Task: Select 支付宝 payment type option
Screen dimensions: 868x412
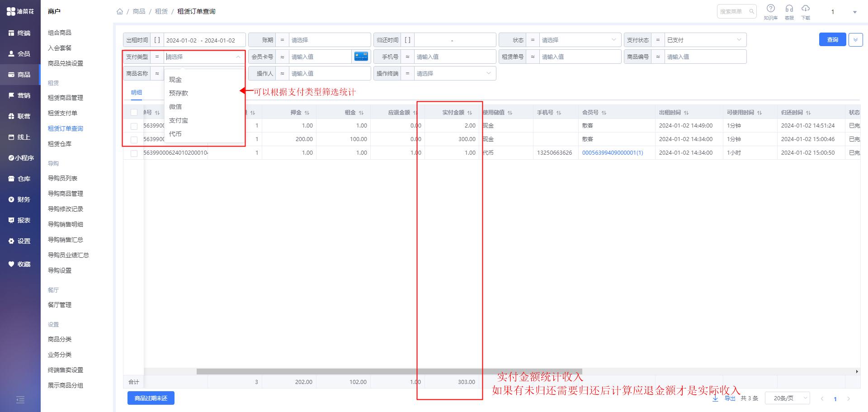Action: point(204,120)
